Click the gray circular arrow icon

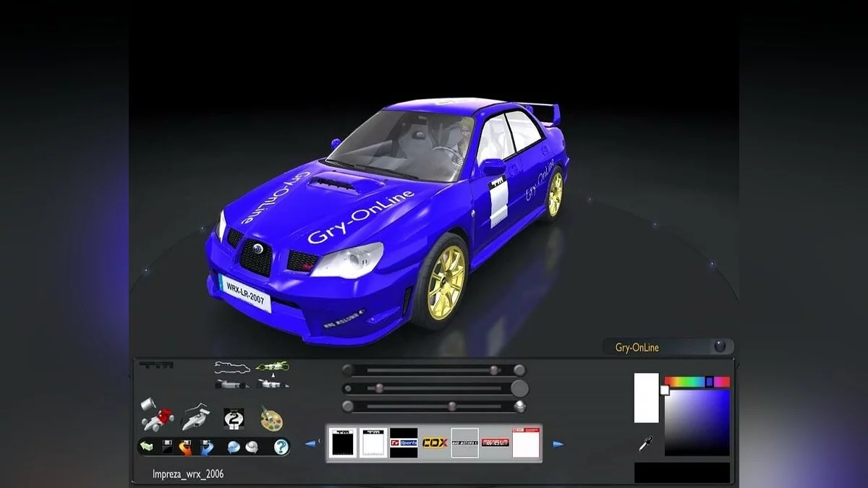tap(252, 448)
